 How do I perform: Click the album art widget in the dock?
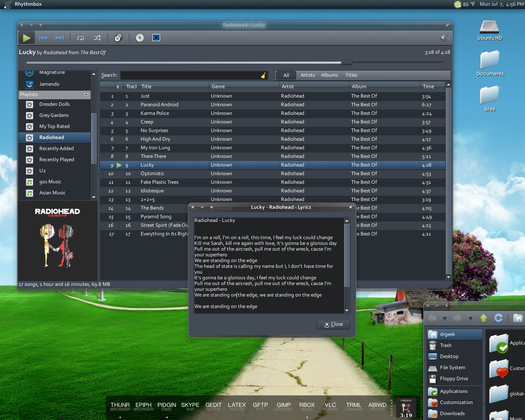[406, 408]
